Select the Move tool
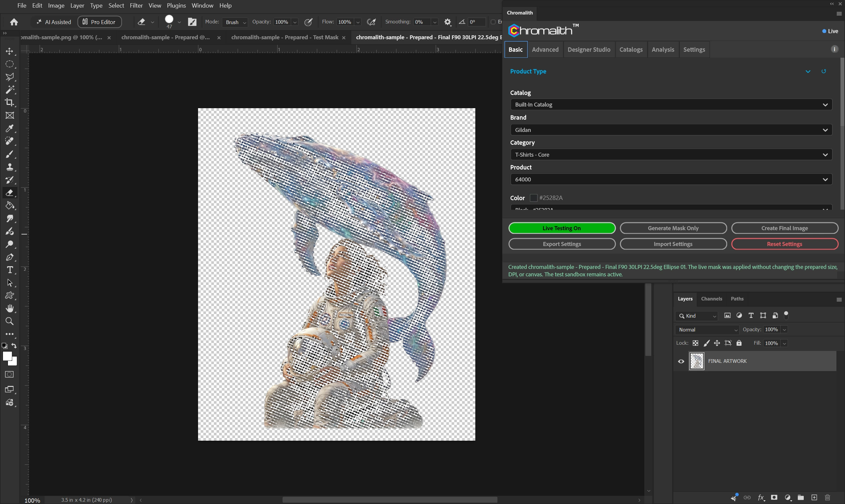The image size is (845, 504). [10, 51]
